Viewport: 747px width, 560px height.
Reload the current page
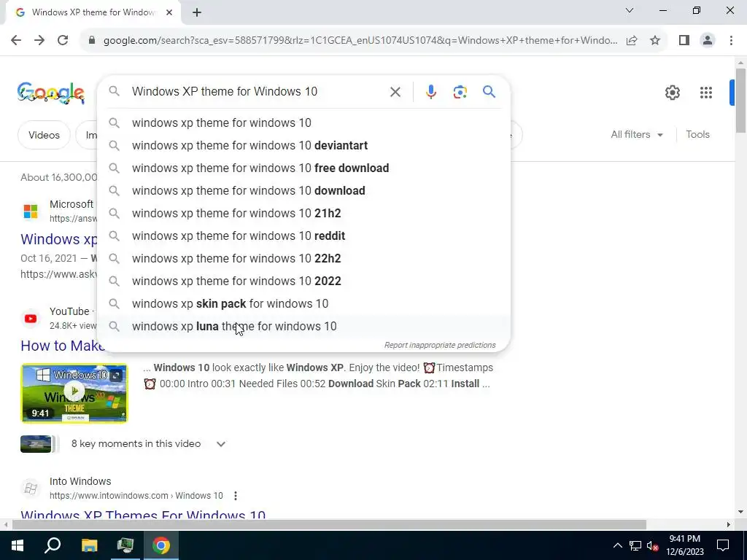(x=63, y=40)
